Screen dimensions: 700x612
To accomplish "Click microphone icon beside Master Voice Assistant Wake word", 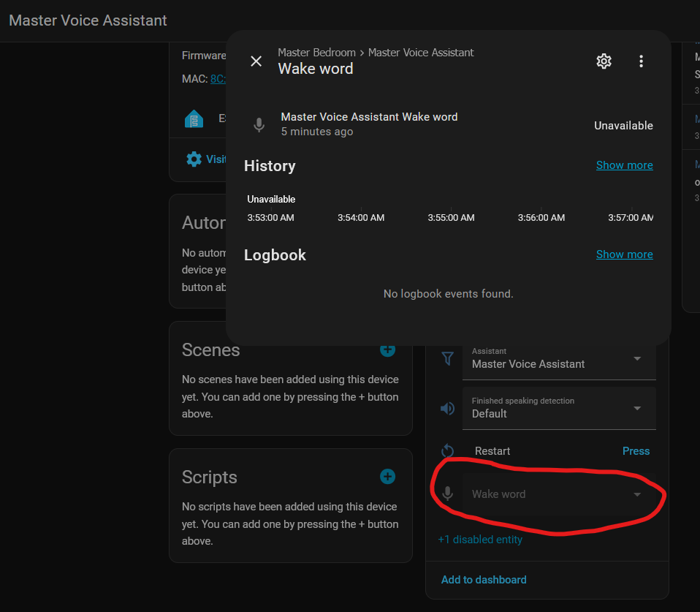I will tap(259, 125).
